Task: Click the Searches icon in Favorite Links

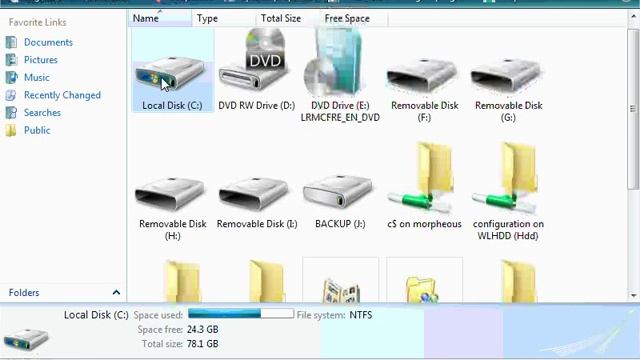Action: coord(11,113)
